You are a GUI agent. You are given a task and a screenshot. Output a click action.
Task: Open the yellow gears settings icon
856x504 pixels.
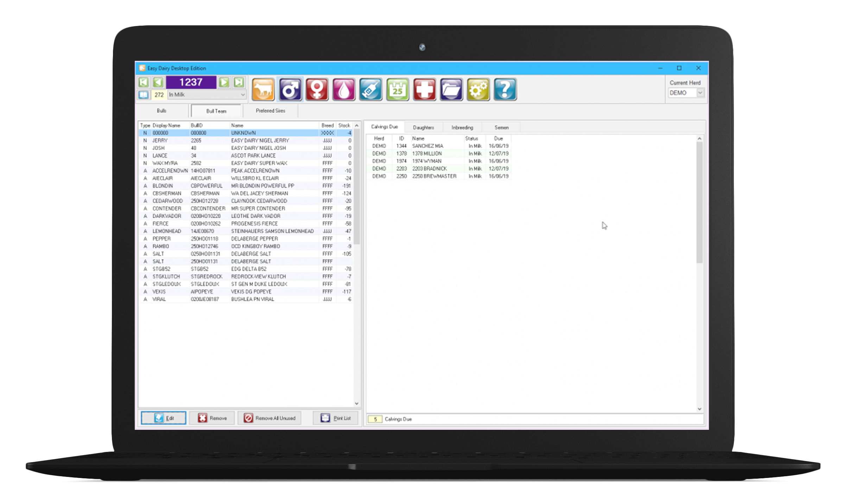478,89
